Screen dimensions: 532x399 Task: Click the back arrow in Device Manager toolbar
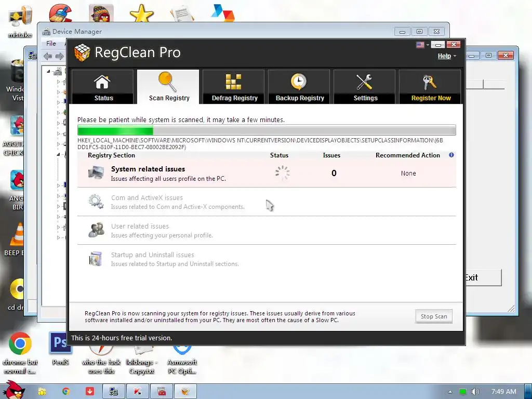tap(47, 56)
